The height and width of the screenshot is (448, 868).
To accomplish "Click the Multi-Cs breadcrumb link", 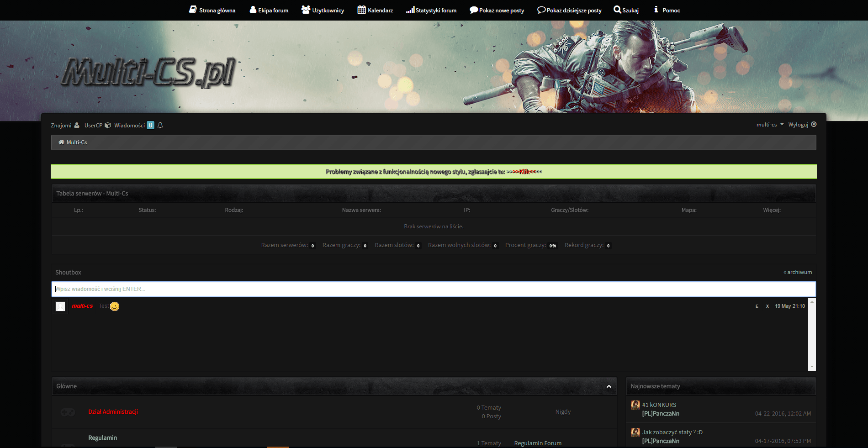I will click(77, 142).
